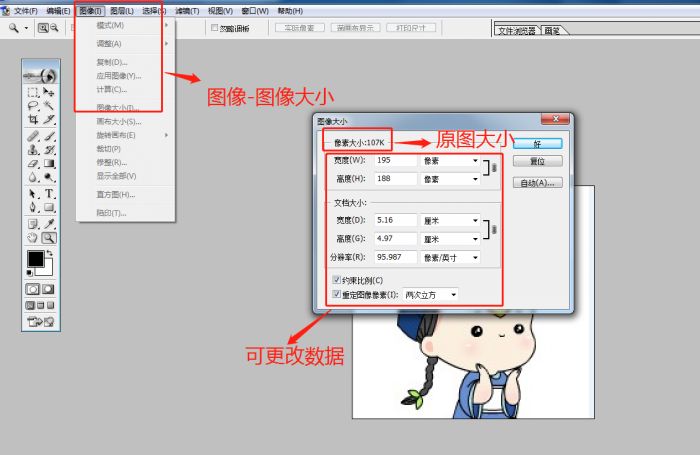Switch to Quick Mask mode
The height and width of the screenshot is (455, 700).
(x=48, y=289)
